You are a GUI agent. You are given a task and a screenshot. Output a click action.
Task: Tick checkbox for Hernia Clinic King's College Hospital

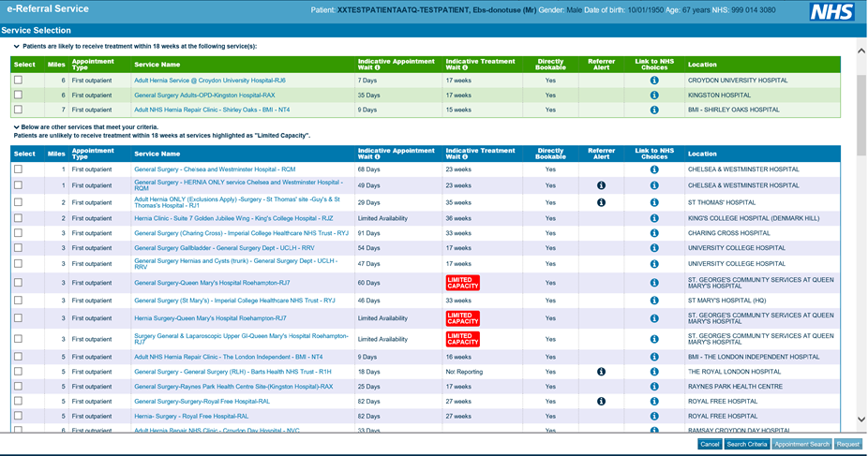tap(18, 218)
